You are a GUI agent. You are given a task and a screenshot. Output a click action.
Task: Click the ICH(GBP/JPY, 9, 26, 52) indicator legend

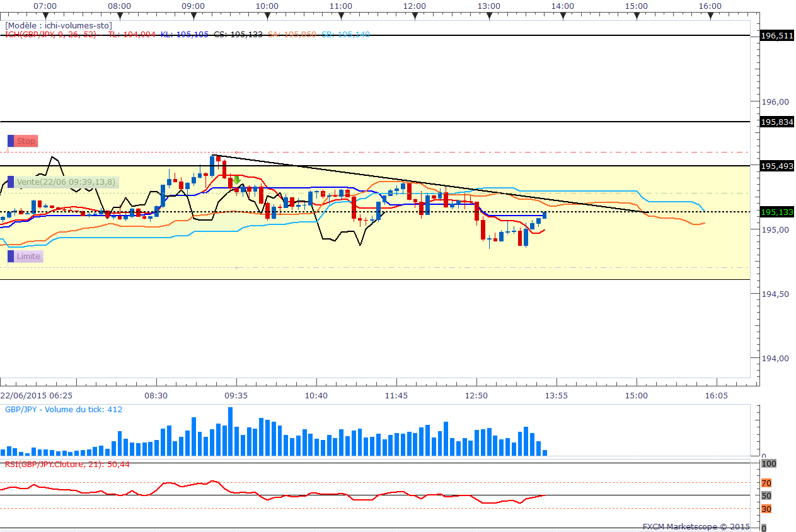pyautogui.click(x=50, y=34)
